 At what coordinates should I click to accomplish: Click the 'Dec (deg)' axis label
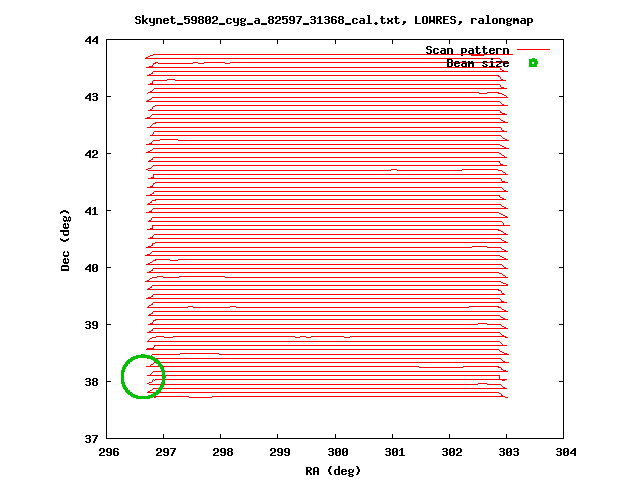pos(65,240)
